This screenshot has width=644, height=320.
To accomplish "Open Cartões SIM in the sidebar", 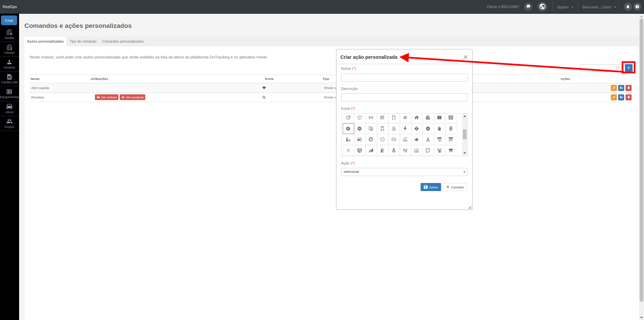I will [9, 79].
